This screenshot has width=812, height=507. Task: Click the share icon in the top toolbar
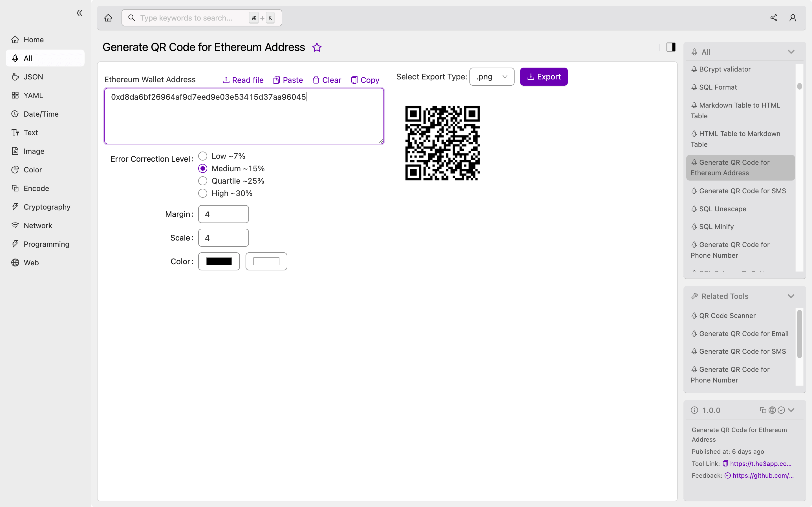(x=773, y=17)
